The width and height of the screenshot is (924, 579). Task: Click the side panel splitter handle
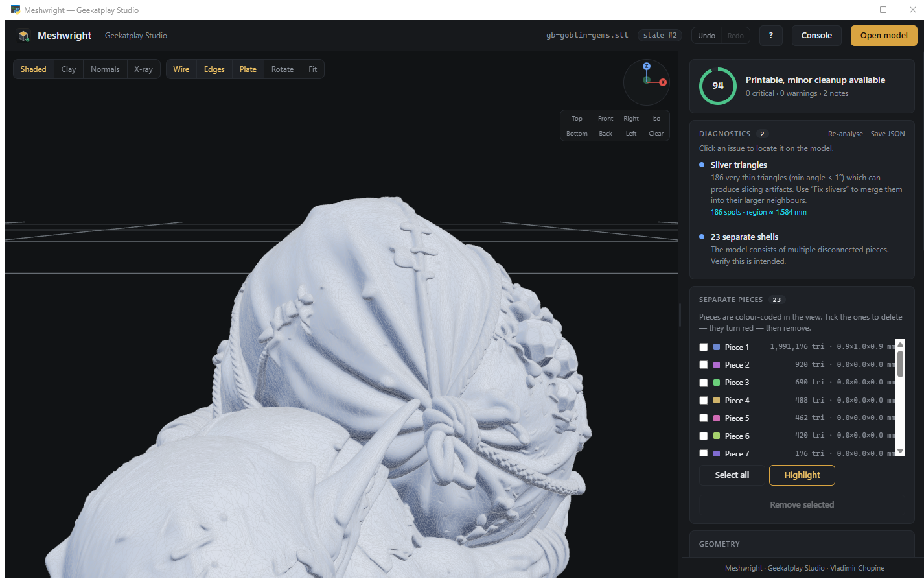[680, 314]
